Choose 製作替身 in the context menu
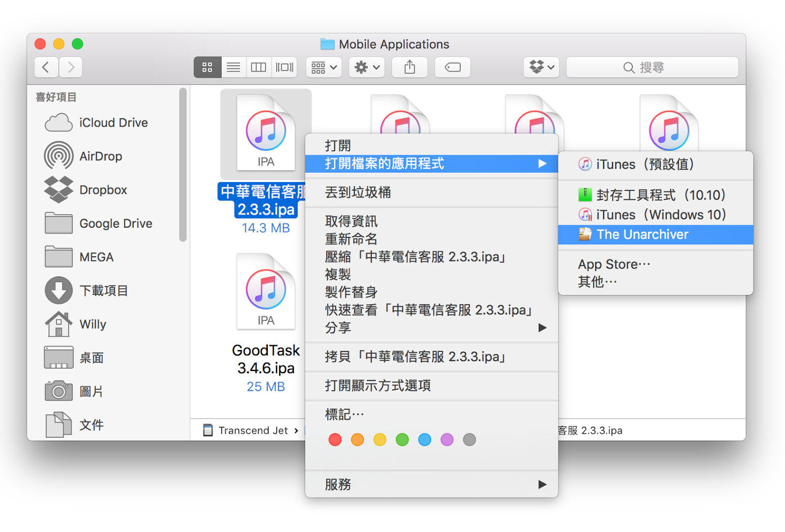Image resolution: width=785 pixels, height=532 pixels. (431, 292)
